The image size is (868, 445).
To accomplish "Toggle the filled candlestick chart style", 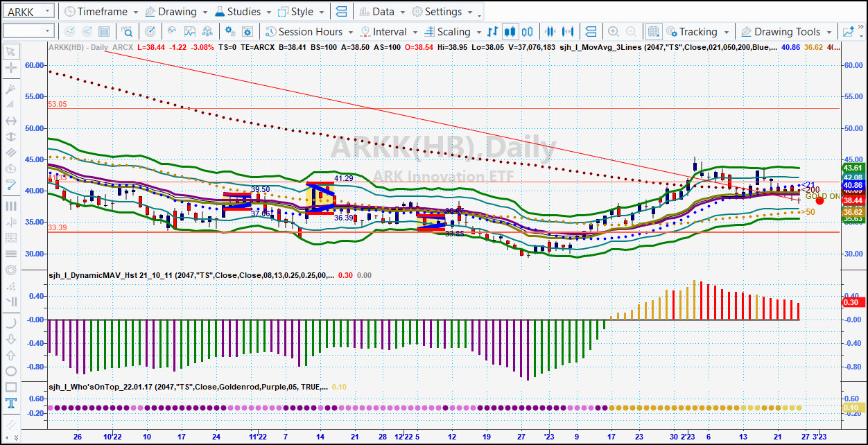I will pyautogui.click(x=511, y=31).
